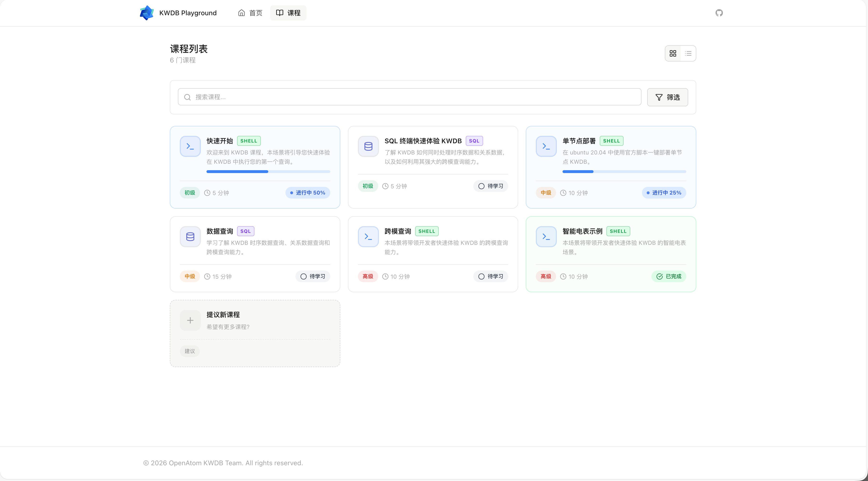Click terminal icon of 智能电表示例 course
868x481 pixels.
546,236
